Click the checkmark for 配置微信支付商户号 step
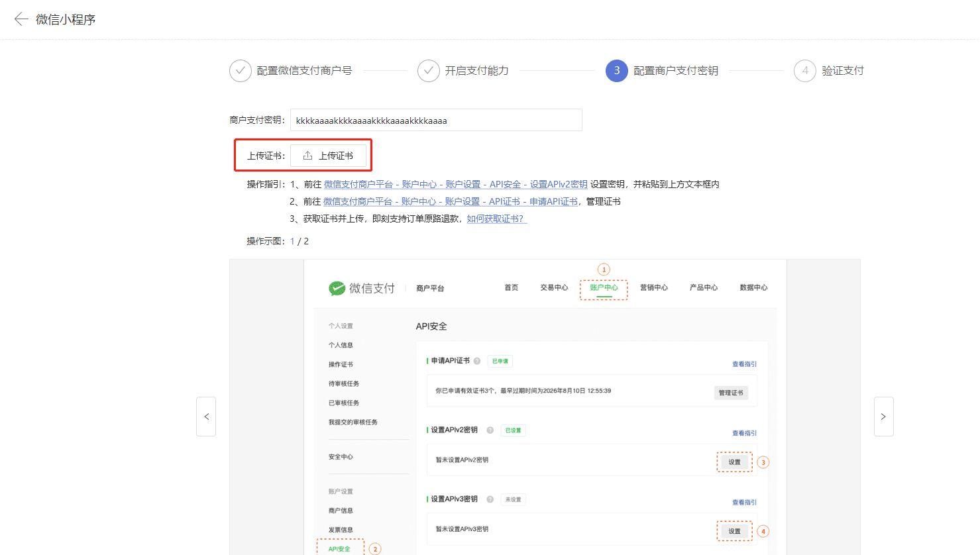Screen dimensions: 980x555 241,70
